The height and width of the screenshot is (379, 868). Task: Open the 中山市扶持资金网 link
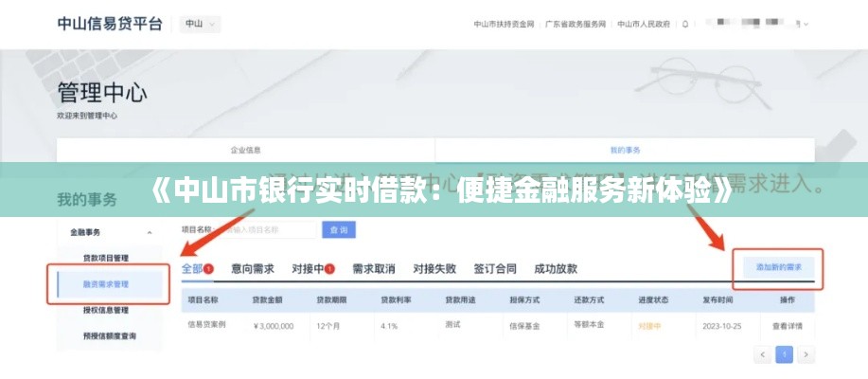click(504, 25)
